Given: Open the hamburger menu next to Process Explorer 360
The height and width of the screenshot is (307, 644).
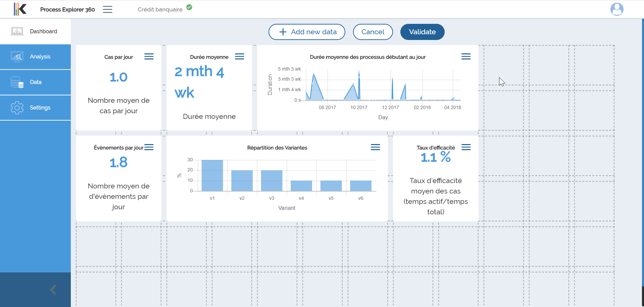Looking at the screenshot, I should tap(107, 9).
